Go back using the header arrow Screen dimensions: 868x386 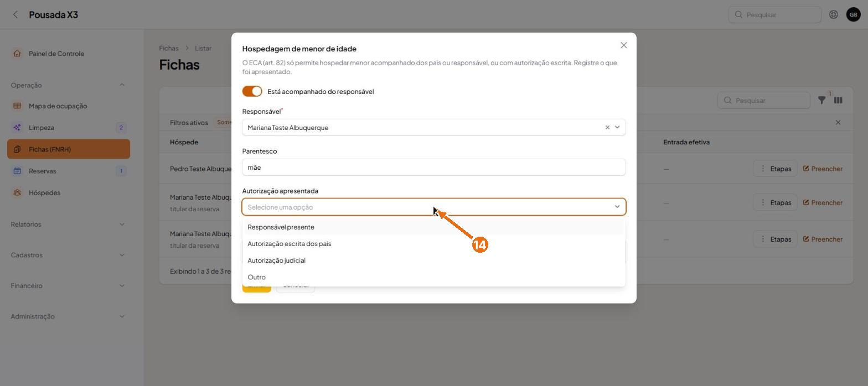(x=15, y=14)
